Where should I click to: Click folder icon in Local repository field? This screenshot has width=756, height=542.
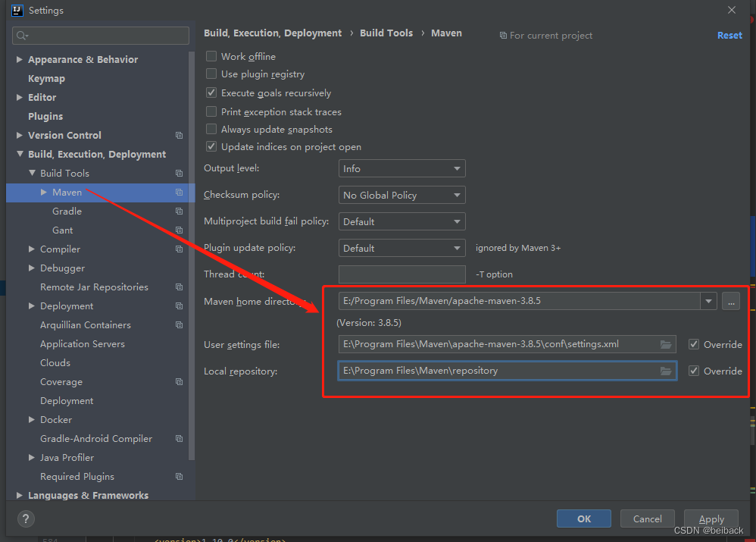point(666,371)
